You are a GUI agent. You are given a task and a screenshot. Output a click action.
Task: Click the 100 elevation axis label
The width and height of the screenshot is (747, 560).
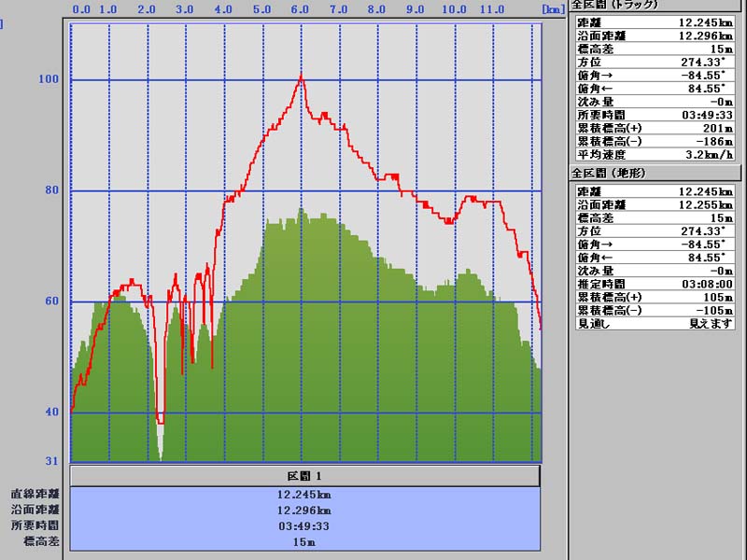coord(49,79)
